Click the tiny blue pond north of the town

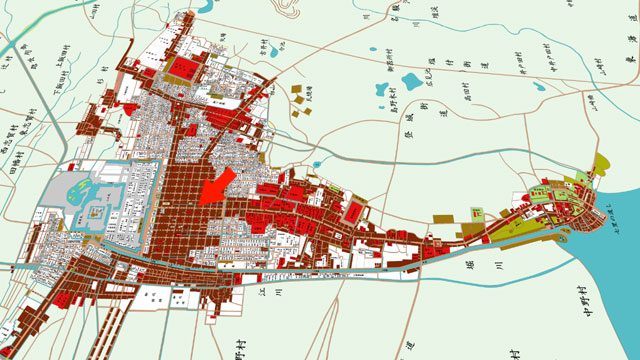pyautogui.click(x=273, y=51)
